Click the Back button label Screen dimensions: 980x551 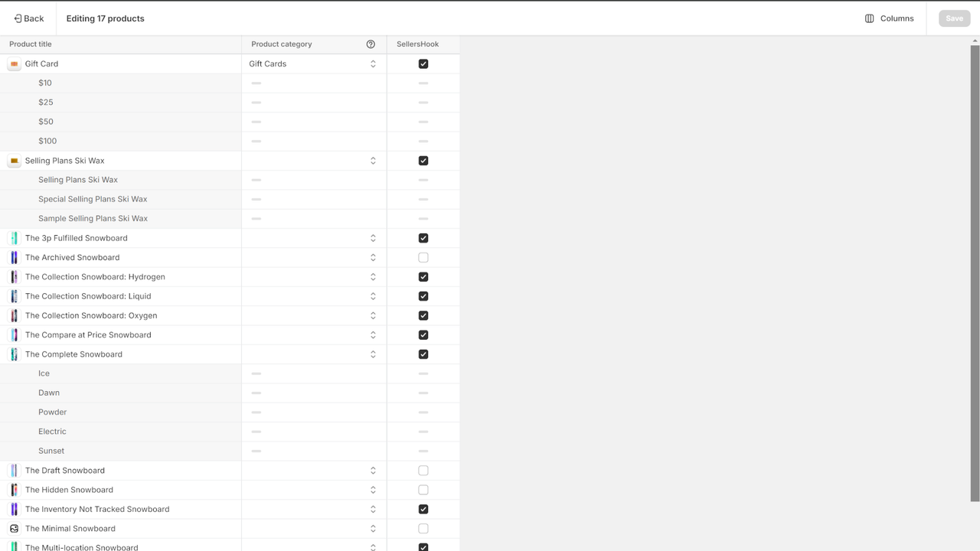tap(34, 18)
